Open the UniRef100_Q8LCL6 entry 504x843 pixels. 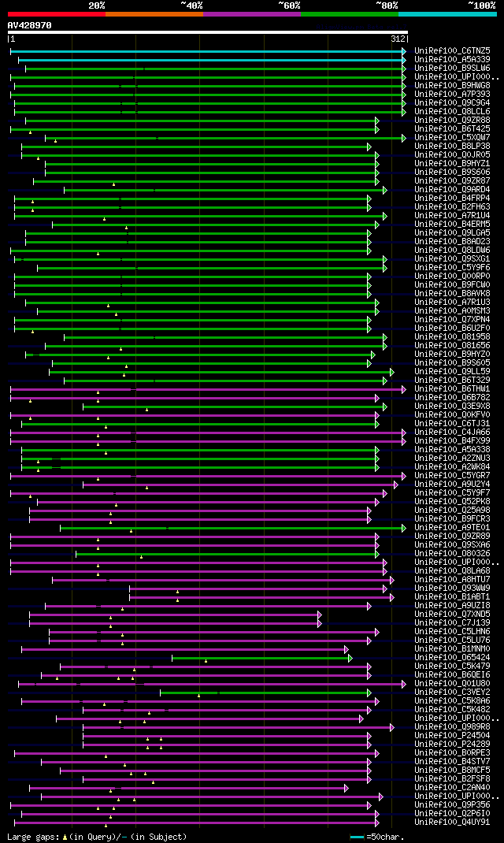tap(452, 111)
